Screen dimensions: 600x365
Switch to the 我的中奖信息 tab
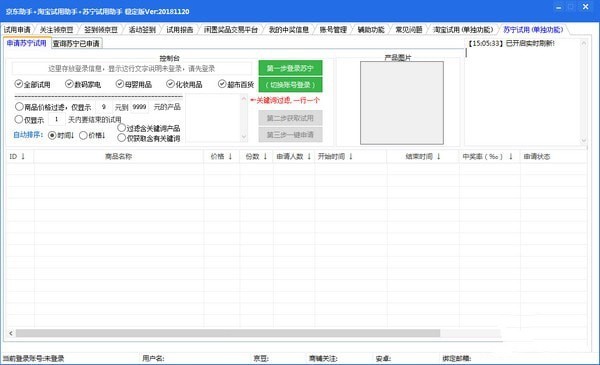tap(289, 29)
